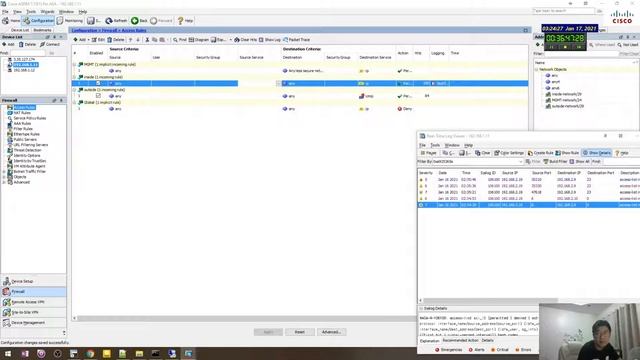Open Help from the main toolbar

185,20
